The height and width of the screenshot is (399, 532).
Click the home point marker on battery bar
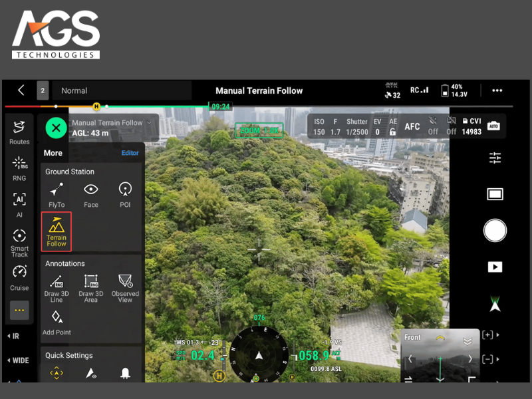96,106
